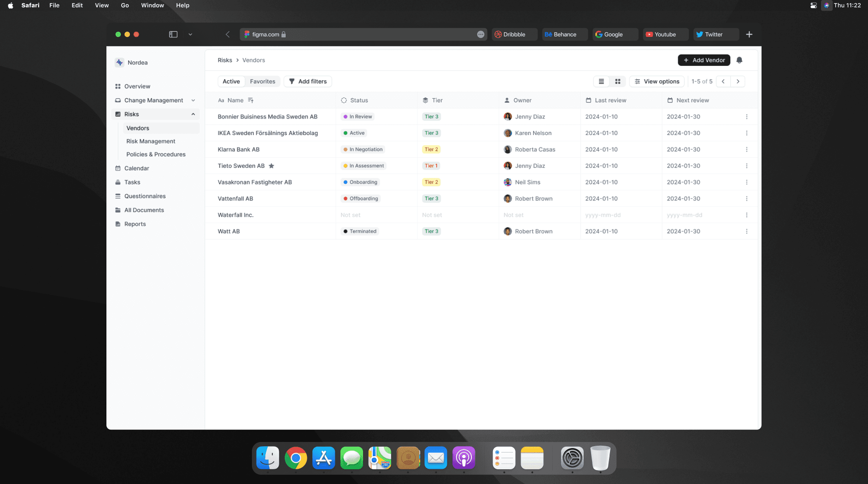Open row menu for Watt AB
This screenshot has height=484, width=868.
coord(747,231)
